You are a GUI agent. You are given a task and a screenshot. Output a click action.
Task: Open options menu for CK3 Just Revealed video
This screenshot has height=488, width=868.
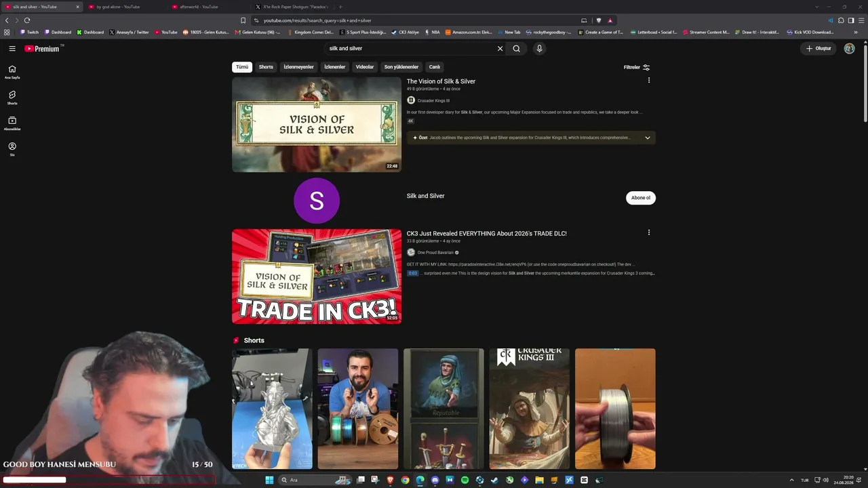coord(649,232)
